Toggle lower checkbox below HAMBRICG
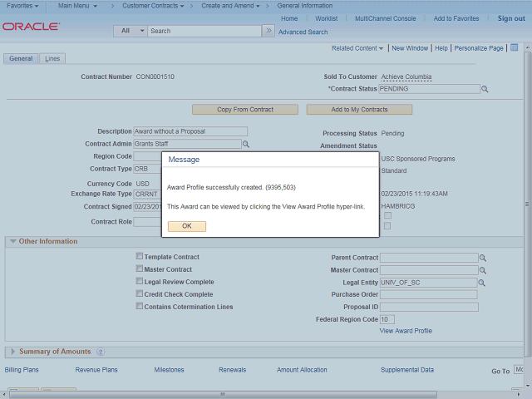532x399 pixels. click(x=387, y=225)
